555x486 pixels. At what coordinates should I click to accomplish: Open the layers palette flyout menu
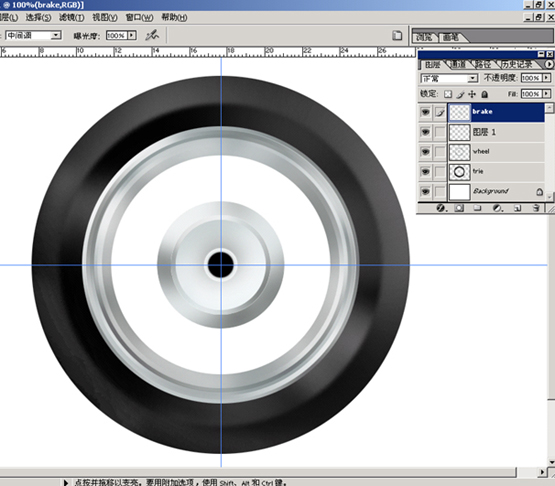coord(549,64)
